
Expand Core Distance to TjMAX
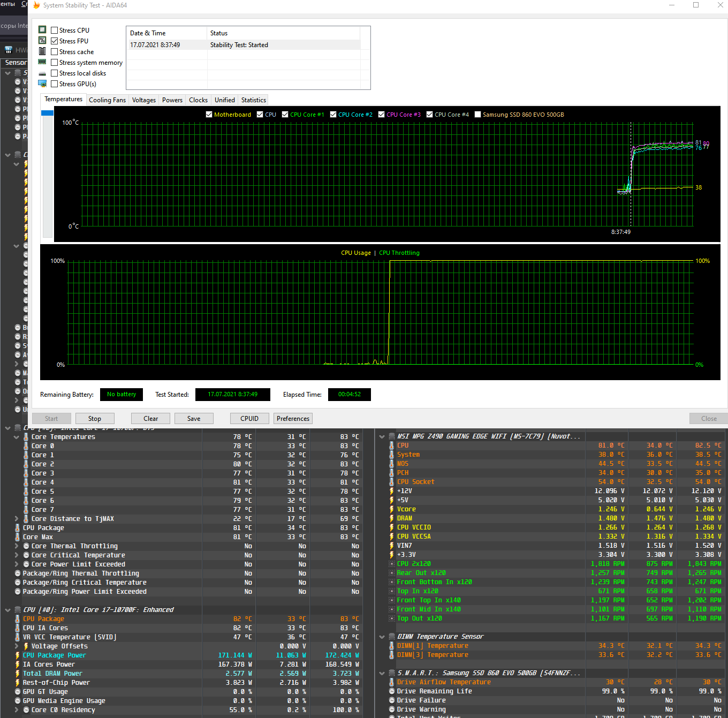pos(17,519)
